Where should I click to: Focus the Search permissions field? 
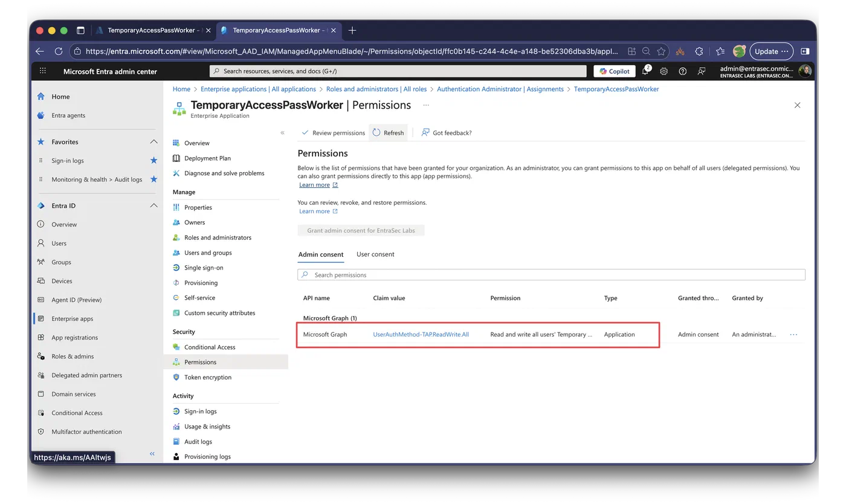551,275
